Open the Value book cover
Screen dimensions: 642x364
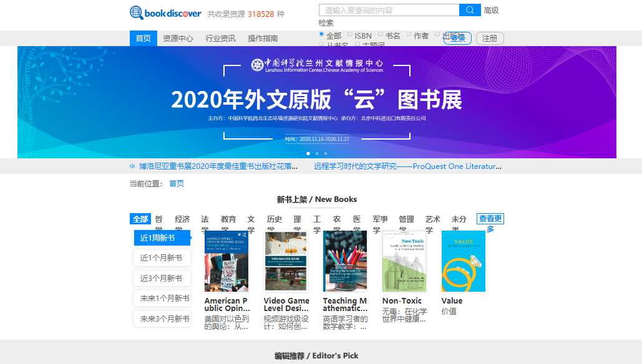[463, 261]
